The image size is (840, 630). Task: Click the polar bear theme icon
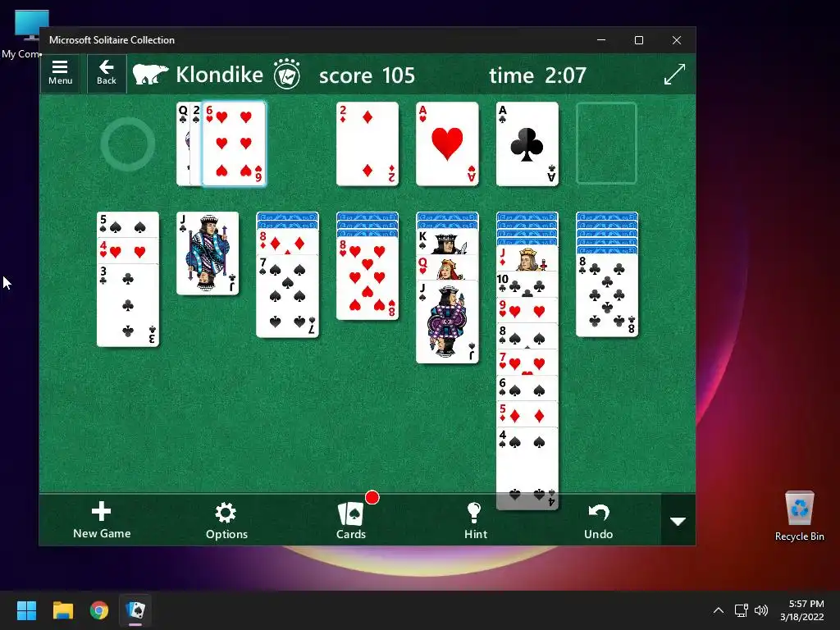(x=150, y=75)
